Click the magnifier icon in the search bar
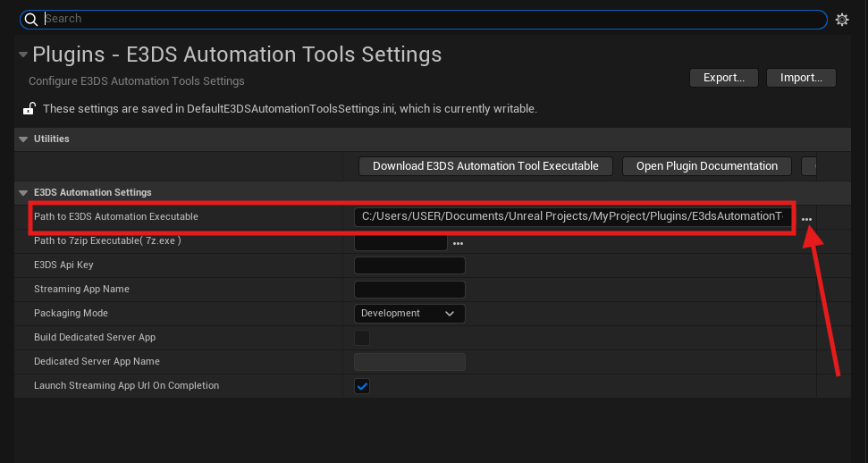Viewport: 868px width, 463px height. pyautogui.click(x=31, y=19)
